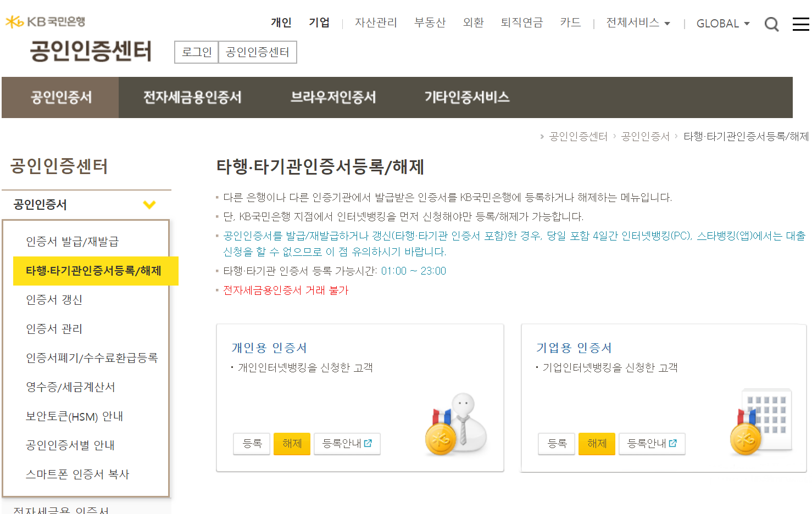Go to 자산관리 in top menu
Screen dimensions: 812x514
tap(376, 23)
